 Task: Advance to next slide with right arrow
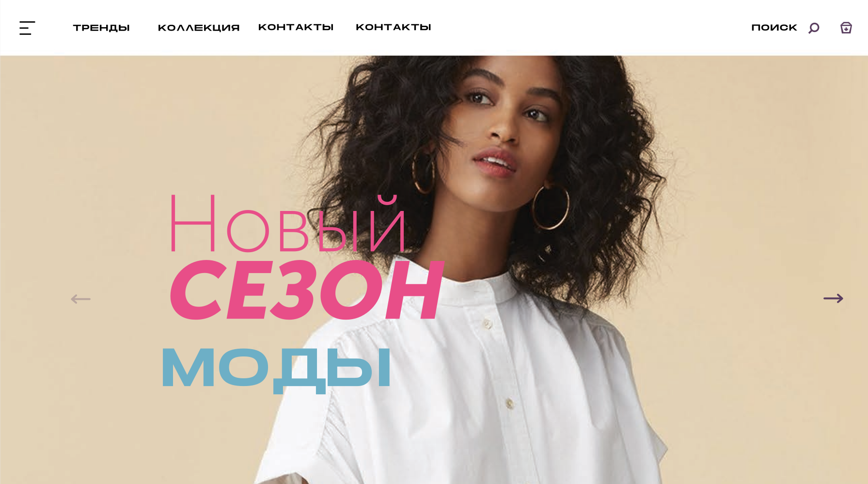833,298
